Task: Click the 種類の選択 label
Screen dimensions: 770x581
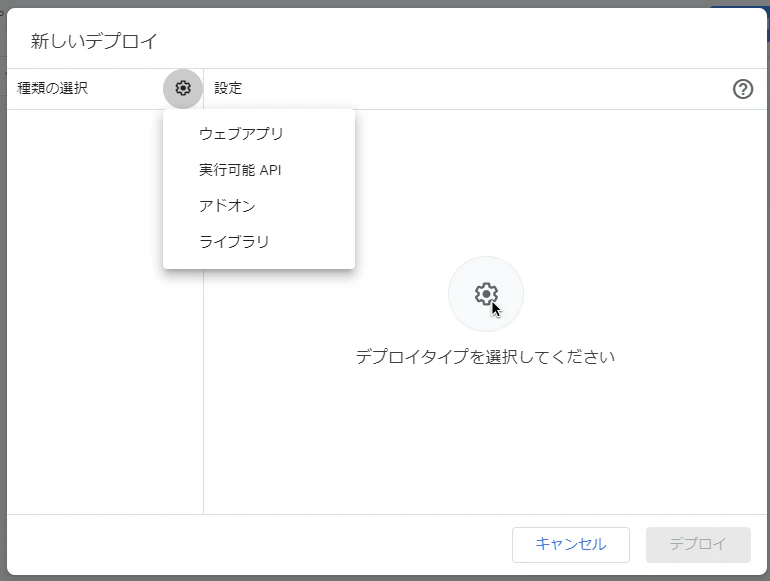Action: 53,88
